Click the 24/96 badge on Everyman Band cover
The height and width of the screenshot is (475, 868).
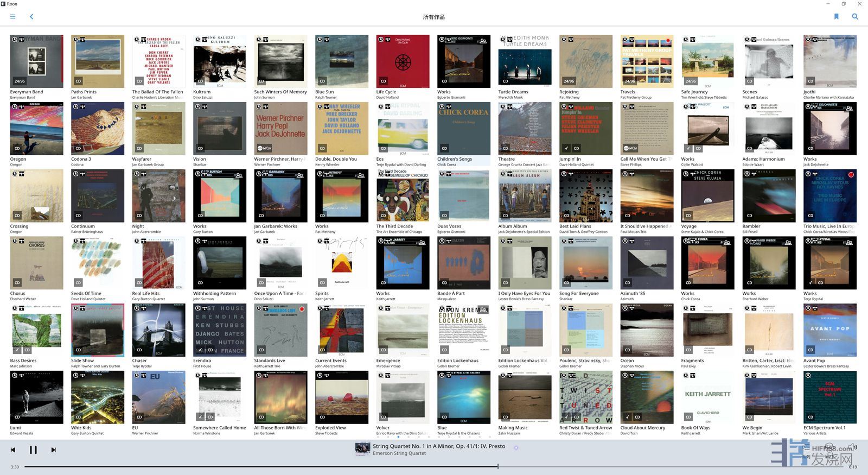(20, 81)
